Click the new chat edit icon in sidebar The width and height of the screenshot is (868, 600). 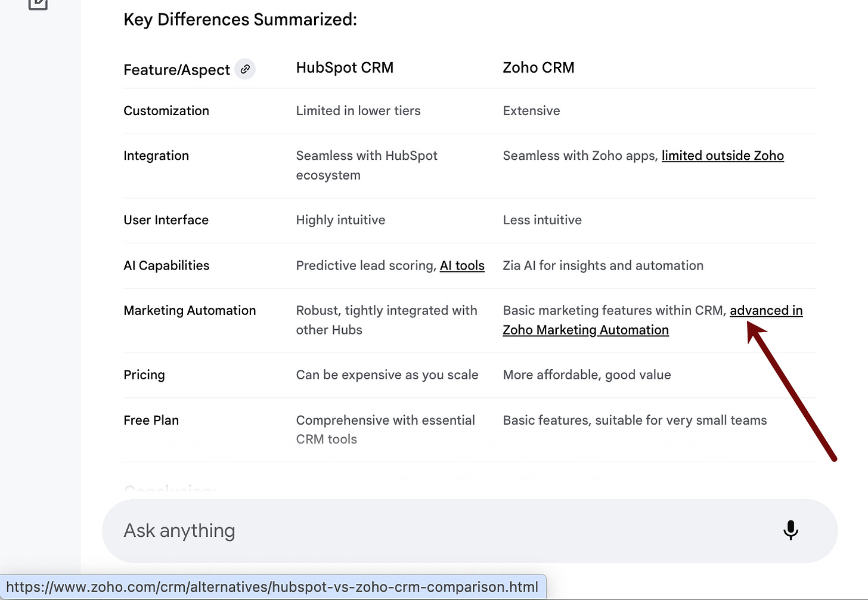pos(38,4)
